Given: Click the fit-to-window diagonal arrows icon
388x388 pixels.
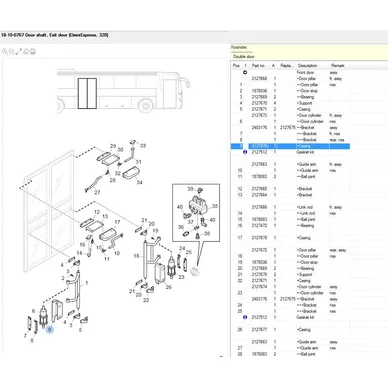Looking at the screenshot, I should coord(19,52).
